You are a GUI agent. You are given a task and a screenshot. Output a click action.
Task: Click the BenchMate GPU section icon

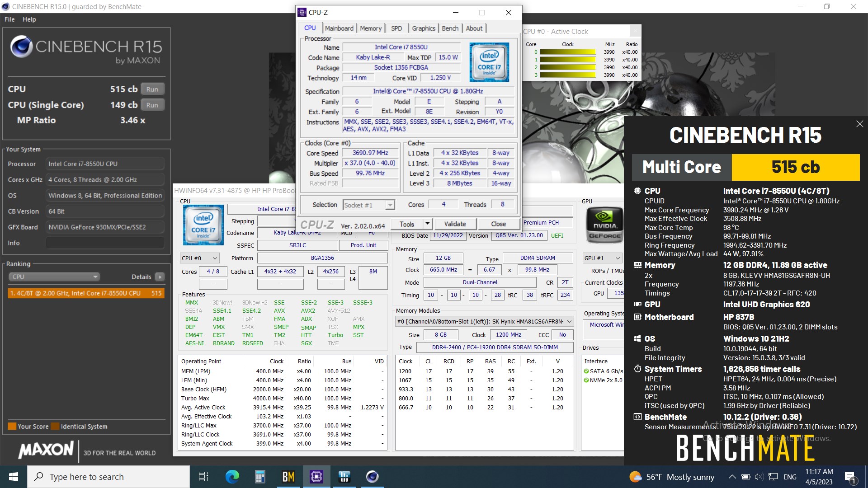click(637, 305)
